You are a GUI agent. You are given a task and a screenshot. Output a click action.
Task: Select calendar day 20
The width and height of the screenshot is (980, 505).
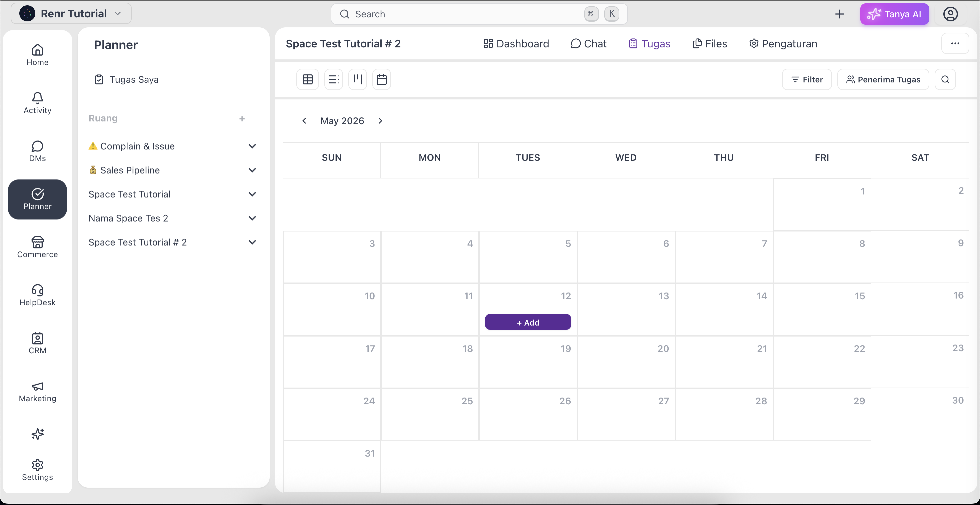[626, 362]
